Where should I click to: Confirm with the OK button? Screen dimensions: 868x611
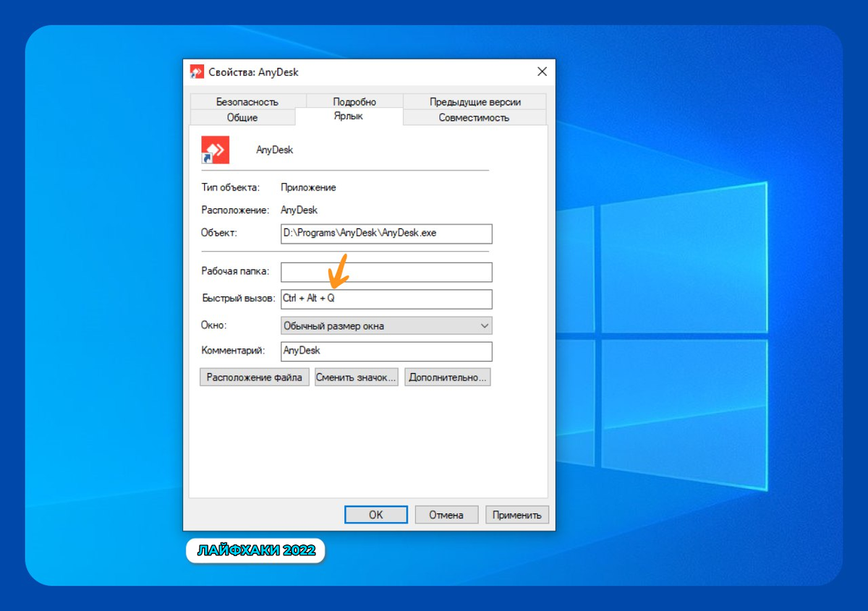(376, 515)
